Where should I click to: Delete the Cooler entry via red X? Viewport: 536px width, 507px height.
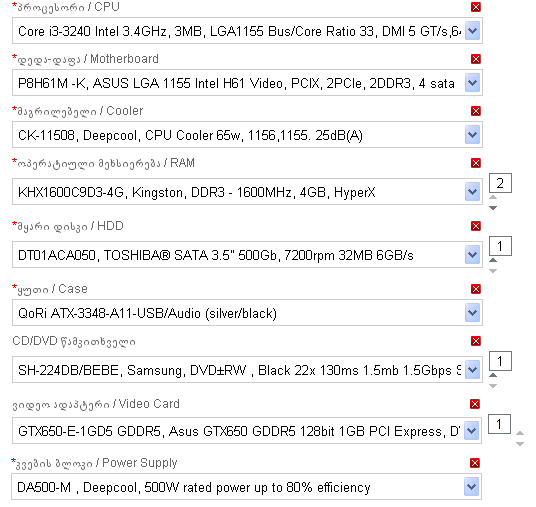[475, 111]
